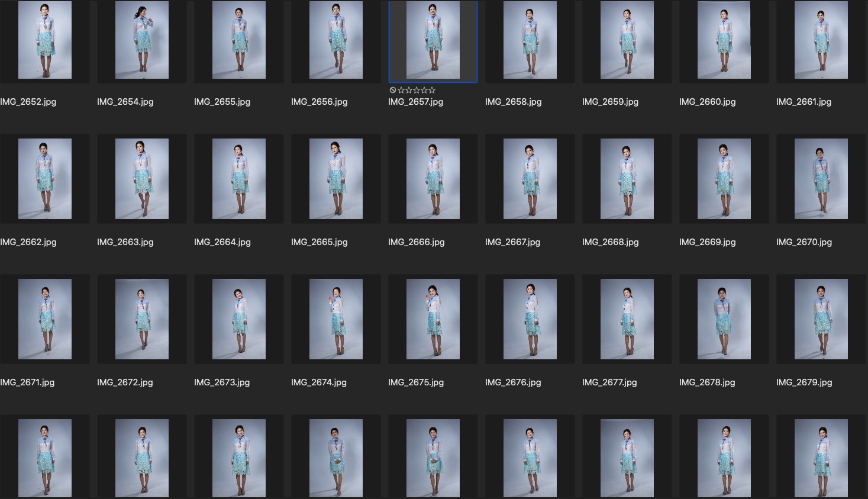Screen dimensions: 868x499
Task: Select the IMG_2670.jpg thumbnail
Action: coord(821,179)
